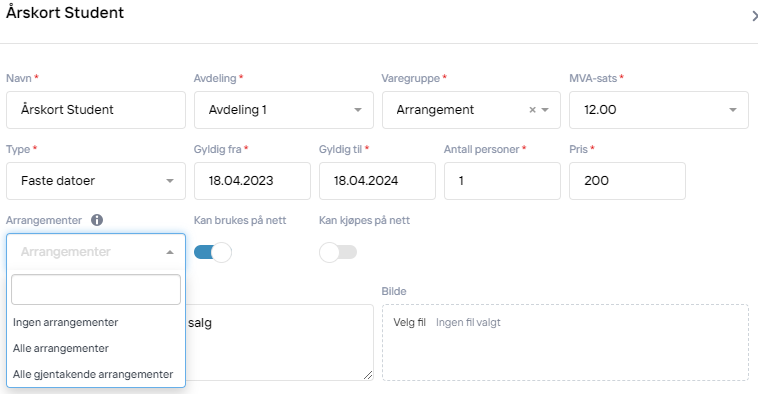Viewport: 758px width, 394px height.
Task: Focus the Navn text field
Action: click(96, 110)
